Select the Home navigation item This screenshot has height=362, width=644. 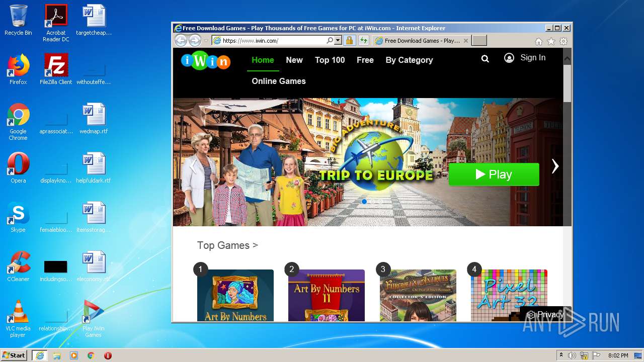[263, 60]
